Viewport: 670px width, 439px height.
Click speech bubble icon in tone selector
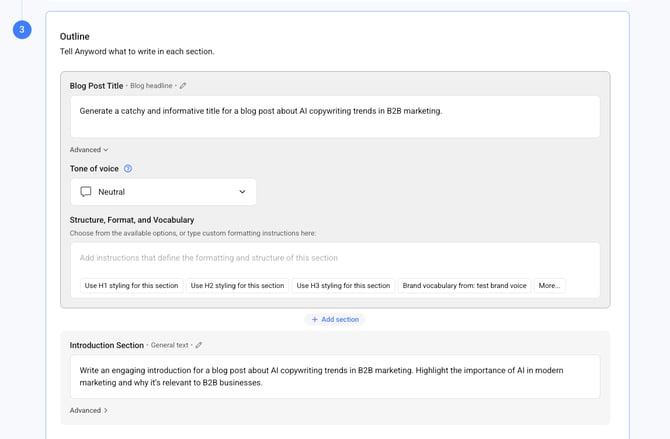[x=86, y=192]
